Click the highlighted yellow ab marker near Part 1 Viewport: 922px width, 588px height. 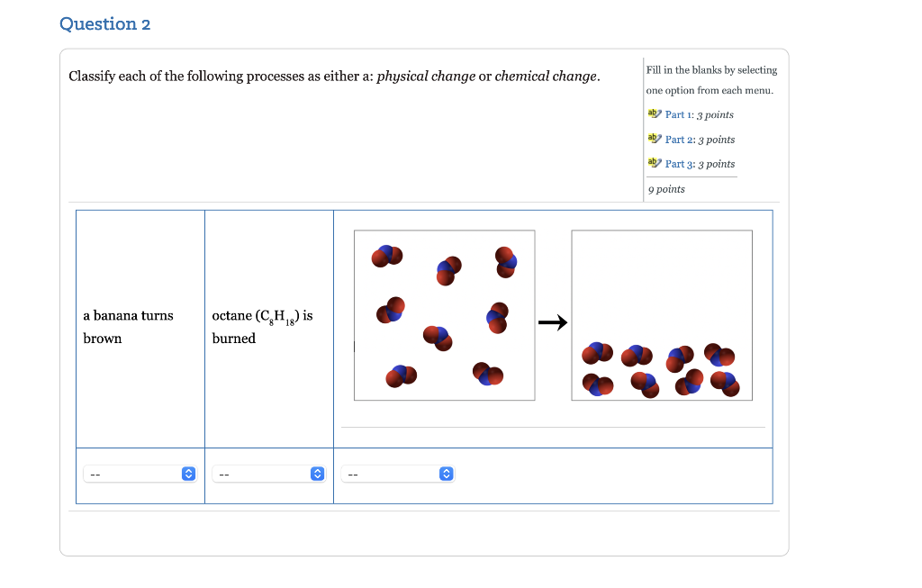point(654,113)
